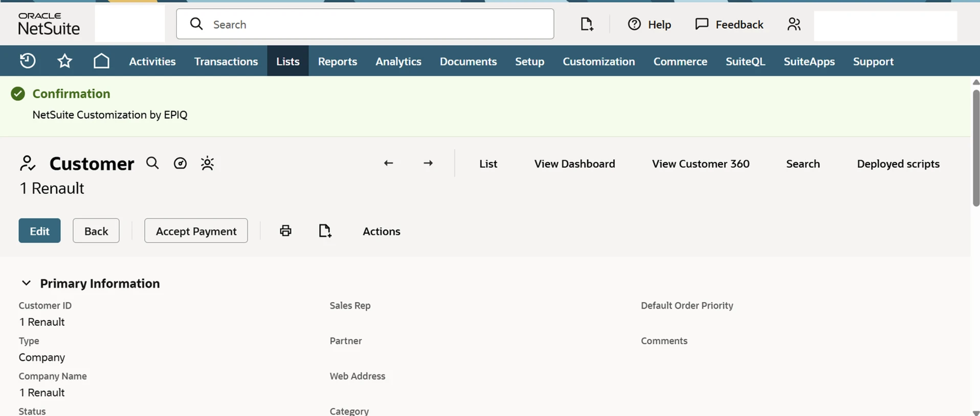
Task: Open the SuiteQL menu
Action: [x=745, y=61]
